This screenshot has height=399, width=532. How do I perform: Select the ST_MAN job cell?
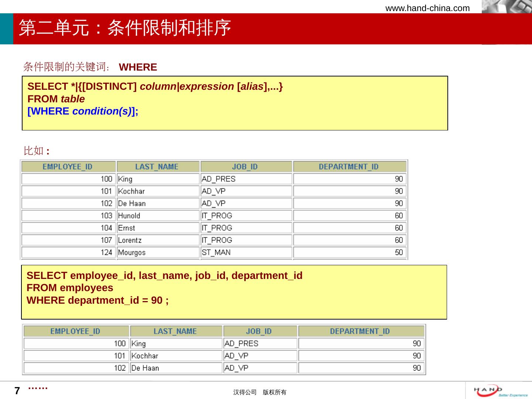[246, 252]
